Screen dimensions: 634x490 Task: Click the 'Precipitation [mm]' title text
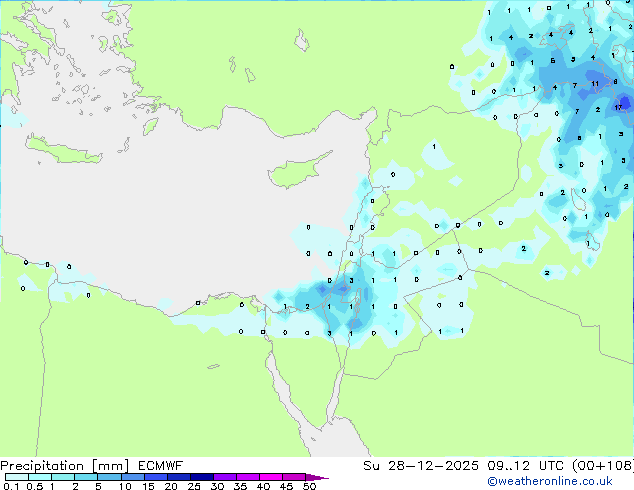click(65, 466)
